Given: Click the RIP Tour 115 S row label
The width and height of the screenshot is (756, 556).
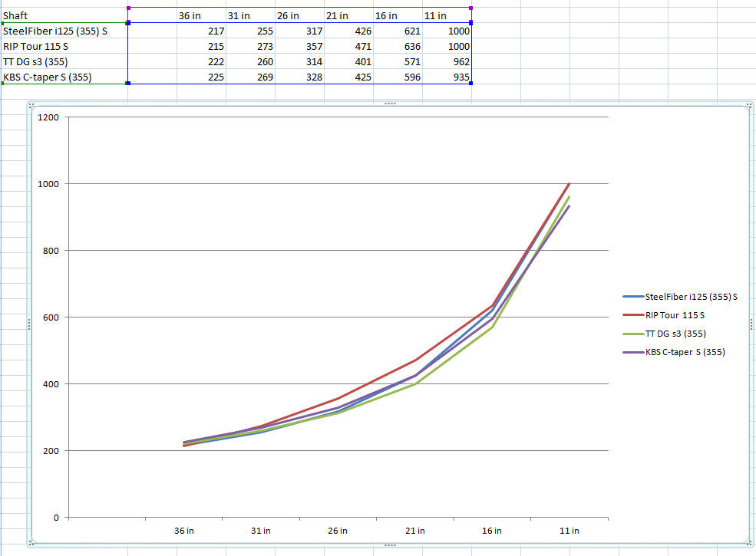Looking at the screenshot, I should click(x=64, y=46).
